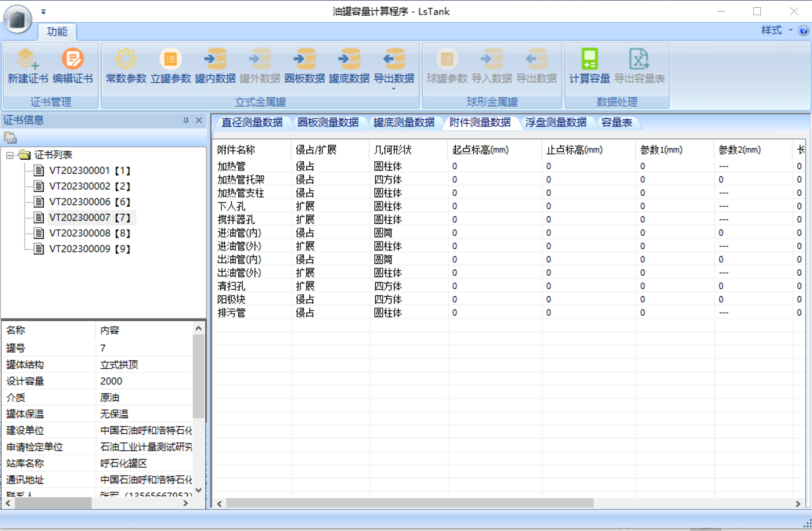Click the greyed 罐外数据 icon
The height and width of the screenshot is (531, 812).
point(259,59)
